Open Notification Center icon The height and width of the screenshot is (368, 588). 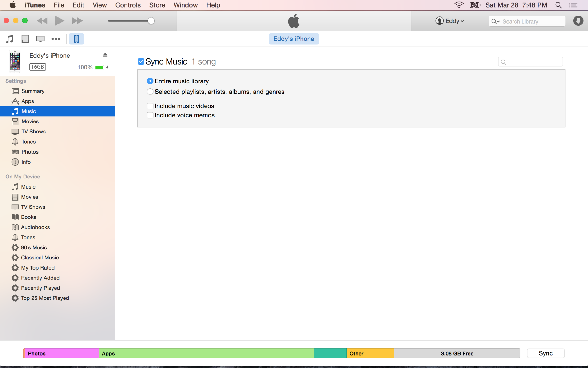pyautogui.click(x=573, y=5)
